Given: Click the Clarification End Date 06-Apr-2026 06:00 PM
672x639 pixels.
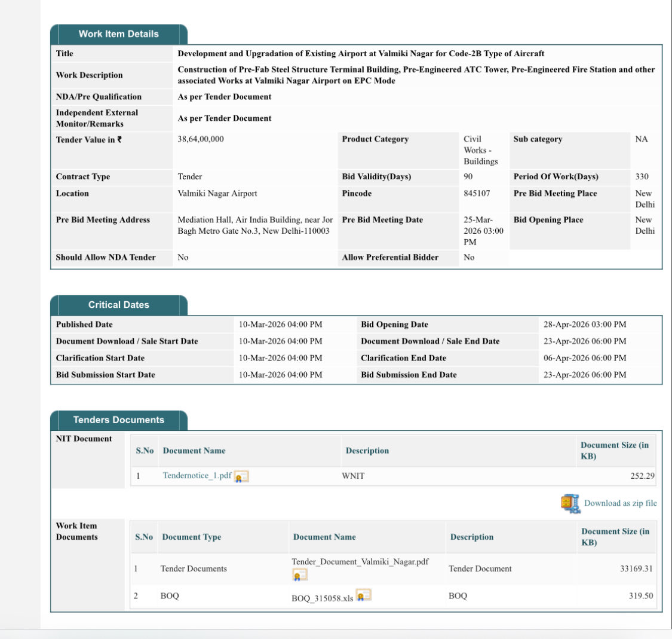Looking at the screenshot, I should point(585,358).
